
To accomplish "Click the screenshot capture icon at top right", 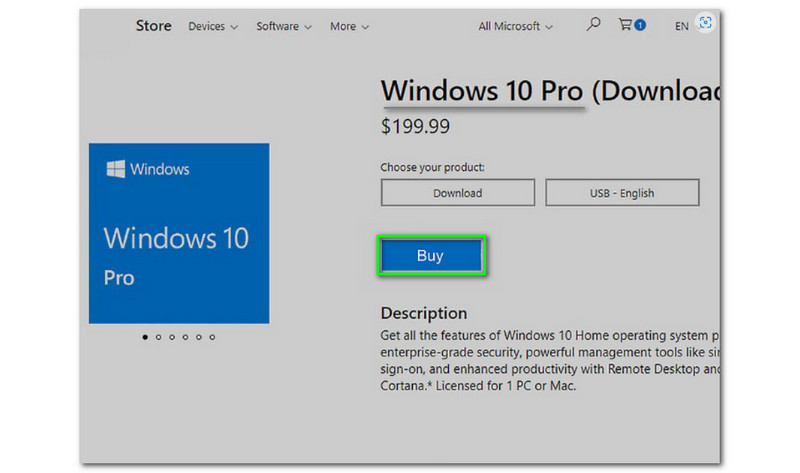I will (707, 24).
